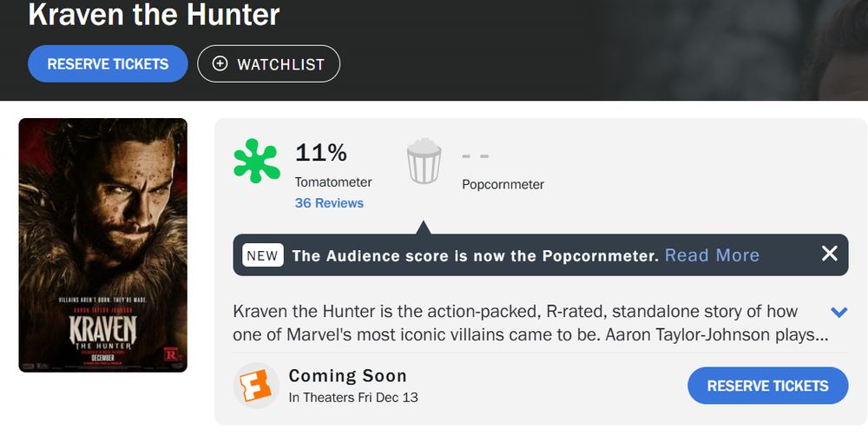Select the Tomatometer label
Screen dimensions: 868x436
tap(333, 182)
